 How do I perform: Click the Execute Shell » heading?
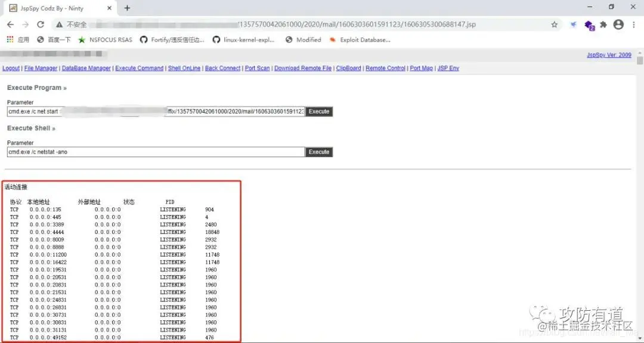(x=31, y=128)
